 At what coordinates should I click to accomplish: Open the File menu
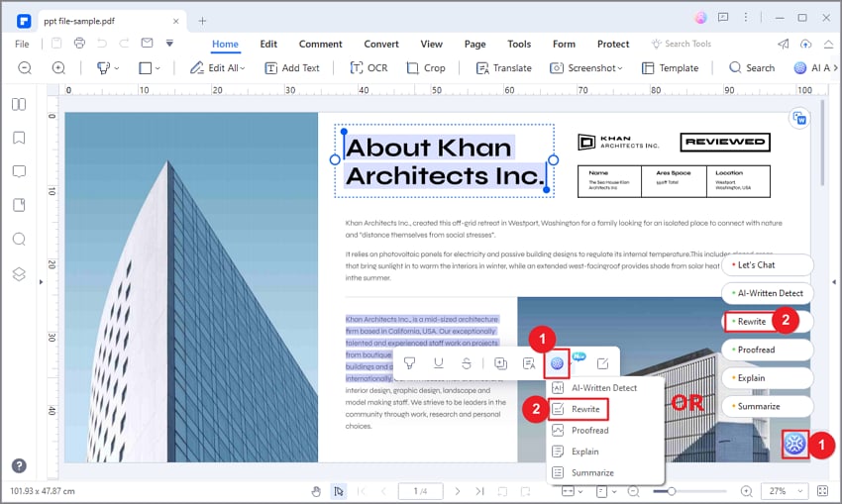point(22,44)
